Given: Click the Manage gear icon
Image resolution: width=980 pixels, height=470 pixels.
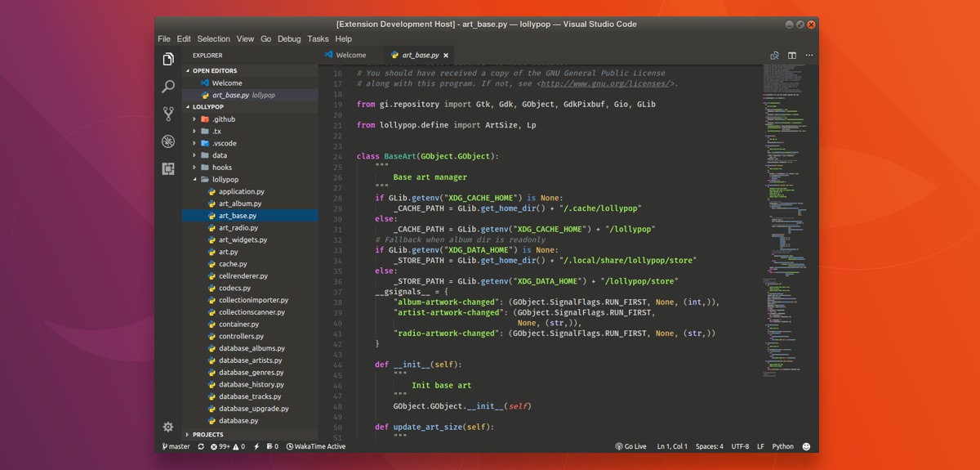Looking at the screenshot, I should point(168,427).
